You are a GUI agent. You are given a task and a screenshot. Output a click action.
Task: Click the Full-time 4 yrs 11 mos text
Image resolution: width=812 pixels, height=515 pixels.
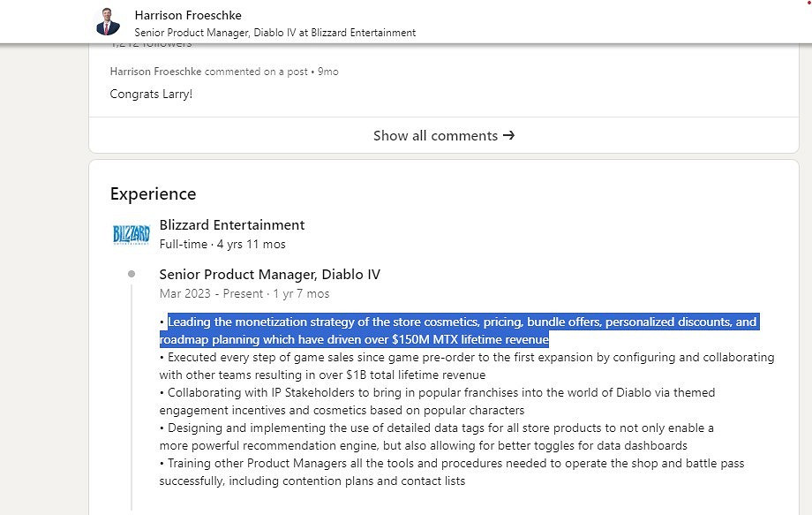(222, 244)
